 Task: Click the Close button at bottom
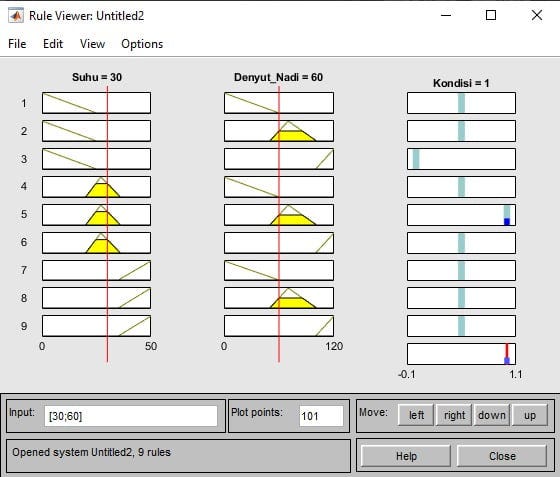pyautogui.click(x=502, y=456)
